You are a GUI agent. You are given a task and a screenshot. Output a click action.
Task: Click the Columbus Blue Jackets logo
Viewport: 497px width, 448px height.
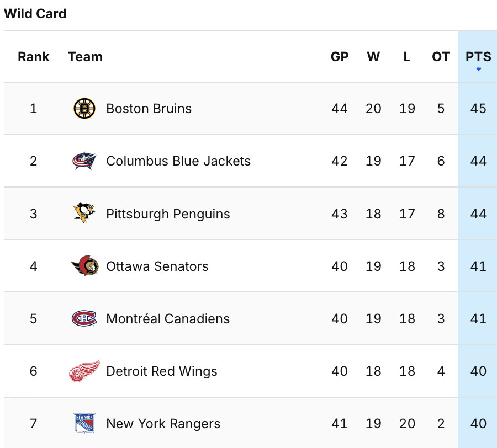84,161
